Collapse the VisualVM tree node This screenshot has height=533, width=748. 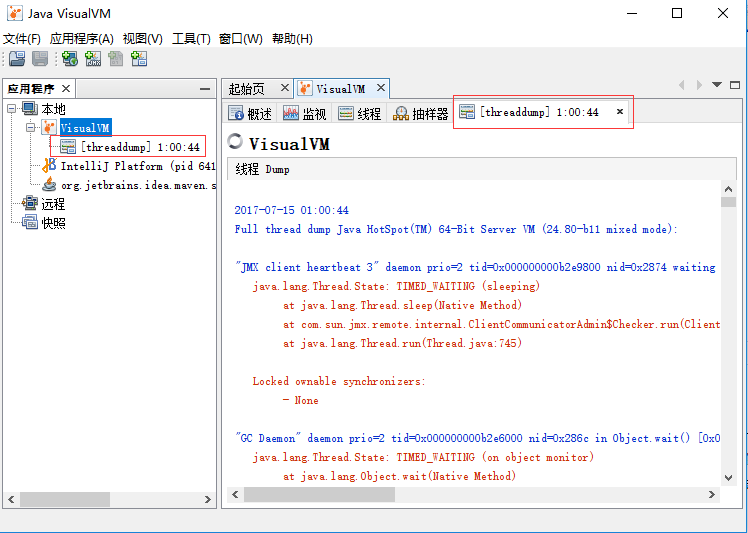coord(31,128)
